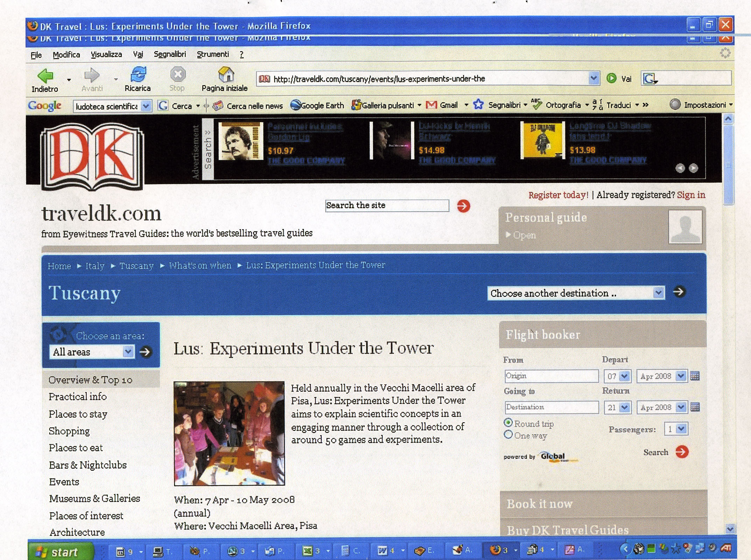The image size is (751, 560).
Task: Click the Gmail toolbar icon
Action: (431, 105)
